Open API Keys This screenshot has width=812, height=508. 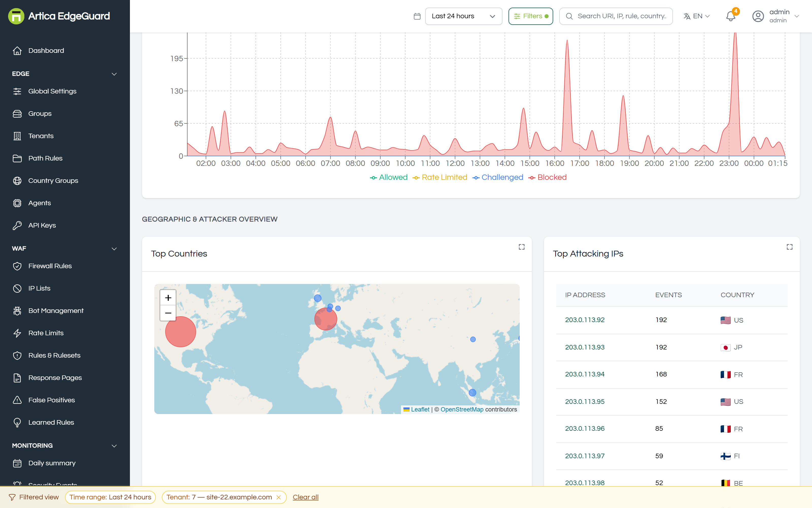click(65, 226)
